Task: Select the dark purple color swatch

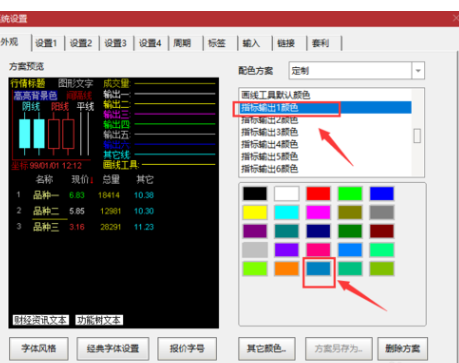Action: 255,231
